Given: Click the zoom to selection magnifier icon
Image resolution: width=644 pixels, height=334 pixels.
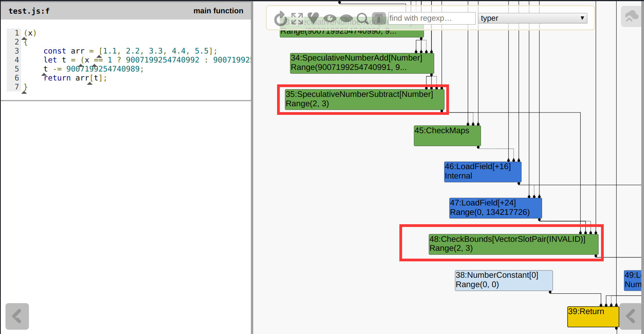Looking at the screenshot, I should (x=362, y=18).
